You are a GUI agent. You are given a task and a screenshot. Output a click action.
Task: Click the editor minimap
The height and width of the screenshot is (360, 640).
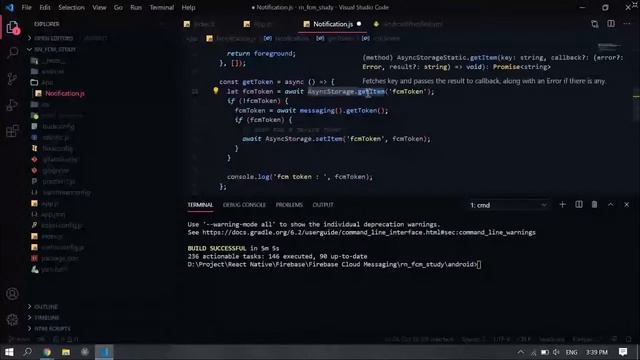(x=609, y=47)
